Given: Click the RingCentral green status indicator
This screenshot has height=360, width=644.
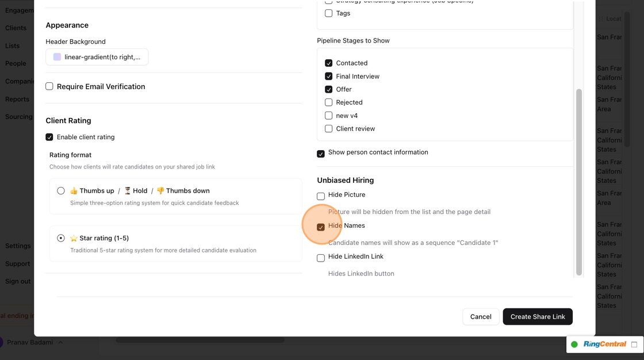Looking at the screenshot, I should tap(574, 344).
